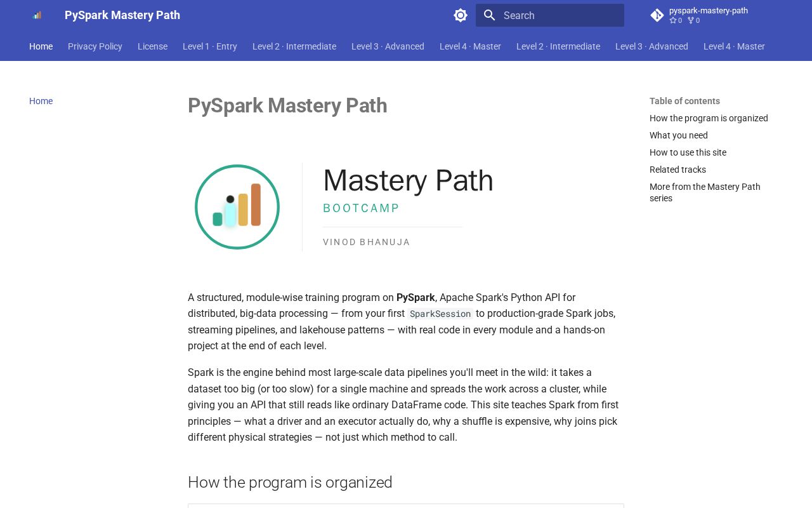Click the BOOTCAMP subtitle text

click(x=361, y=208)
